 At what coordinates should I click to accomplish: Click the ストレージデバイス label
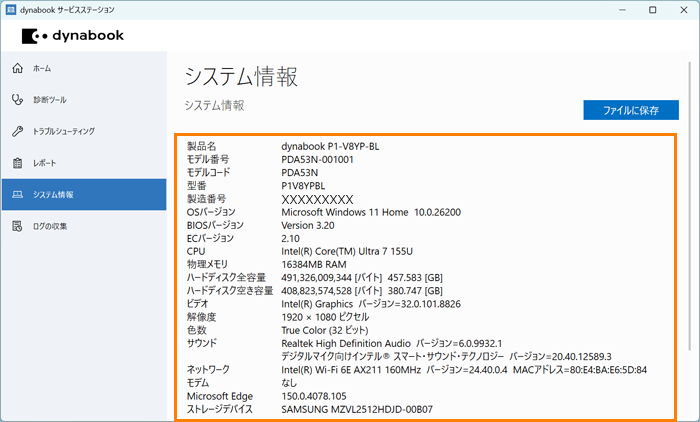220,409
